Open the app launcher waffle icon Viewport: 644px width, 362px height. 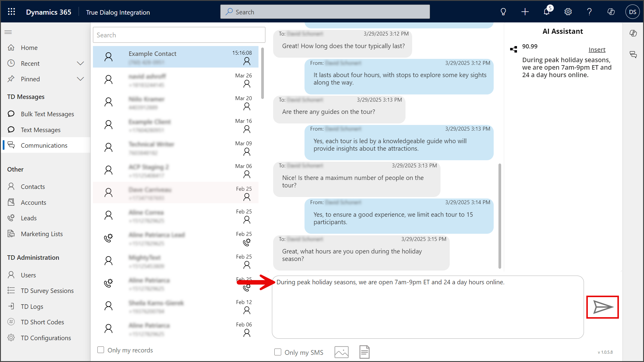[x=11, y=12]
